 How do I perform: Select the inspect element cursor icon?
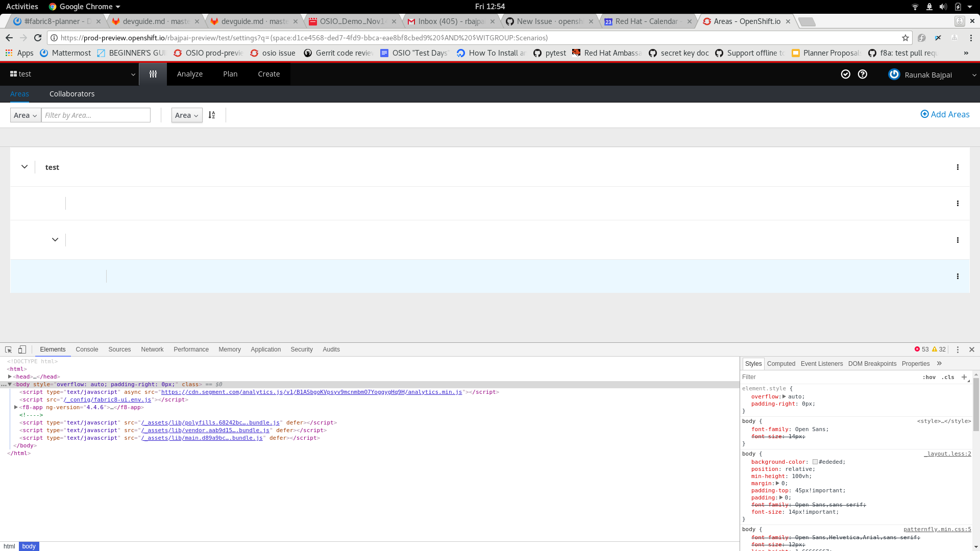tap(8, 349)
